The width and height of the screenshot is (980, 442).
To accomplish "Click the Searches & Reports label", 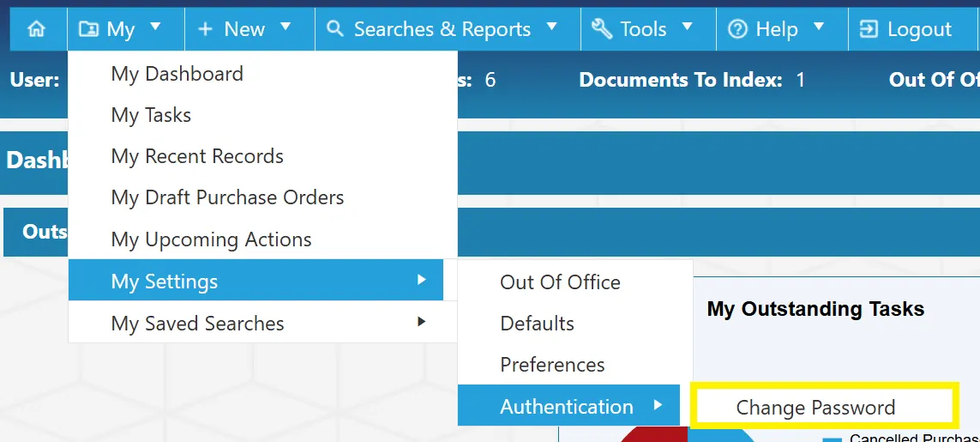I will coord(442,29).
